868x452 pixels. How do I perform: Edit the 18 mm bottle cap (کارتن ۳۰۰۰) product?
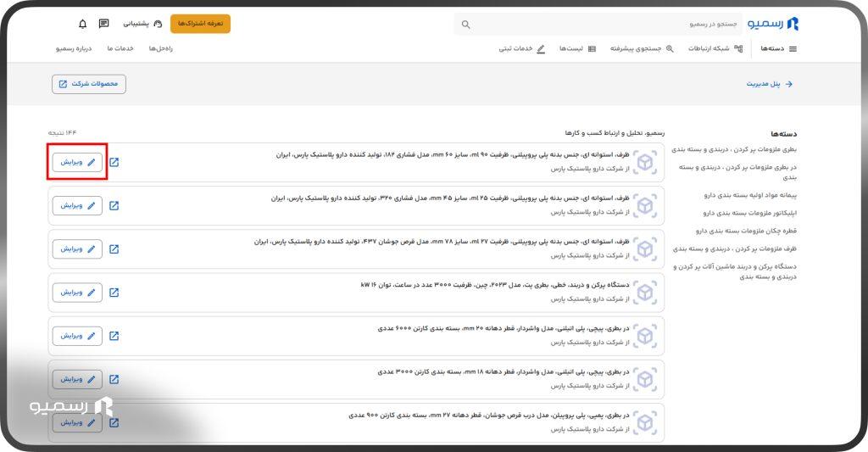coord(77,379)
